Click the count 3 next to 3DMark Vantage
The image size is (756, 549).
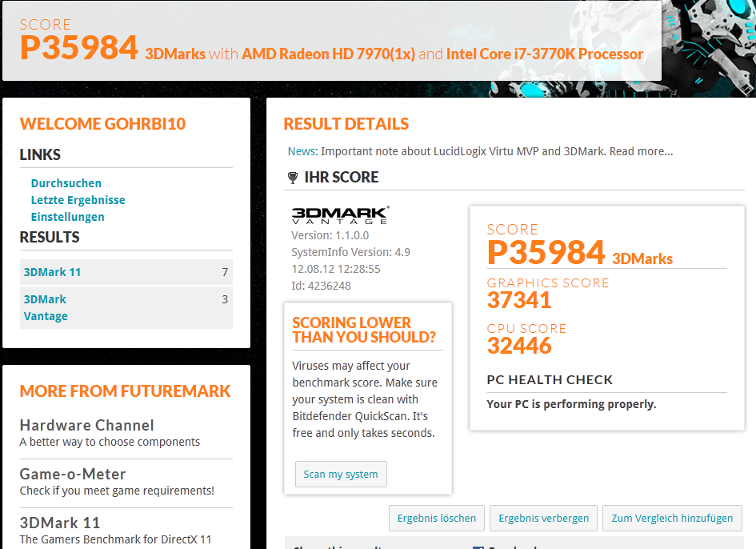click(x=225, y=299)
